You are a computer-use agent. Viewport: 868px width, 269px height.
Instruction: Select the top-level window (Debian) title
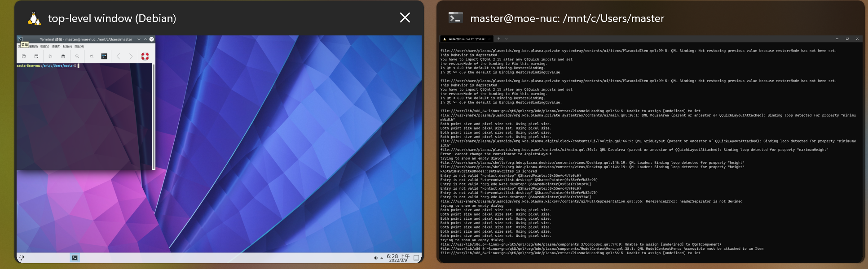(x=112, y=18)
